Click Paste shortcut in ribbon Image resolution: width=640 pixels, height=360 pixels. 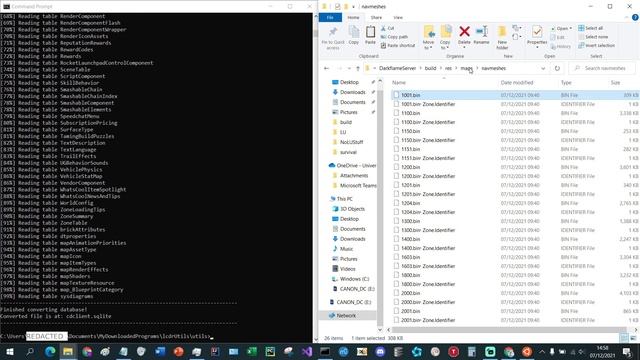click(x=398, y=45)
